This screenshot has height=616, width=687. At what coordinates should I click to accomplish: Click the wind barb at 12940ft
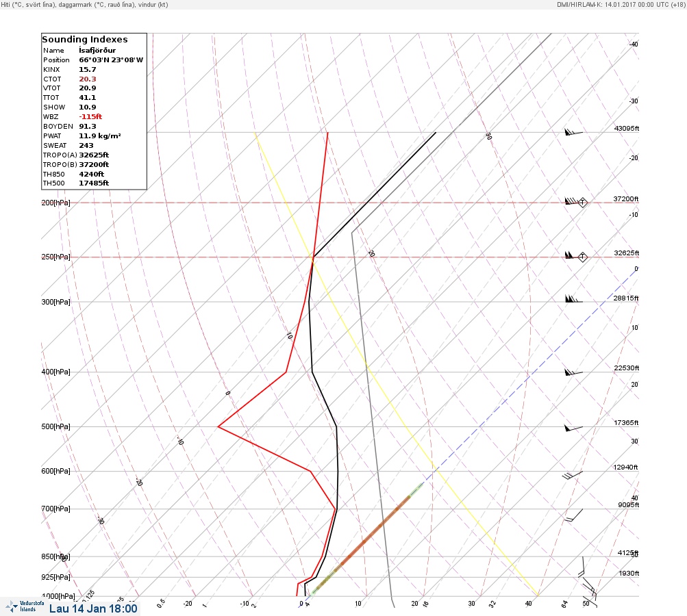click(x=573, y=474)
